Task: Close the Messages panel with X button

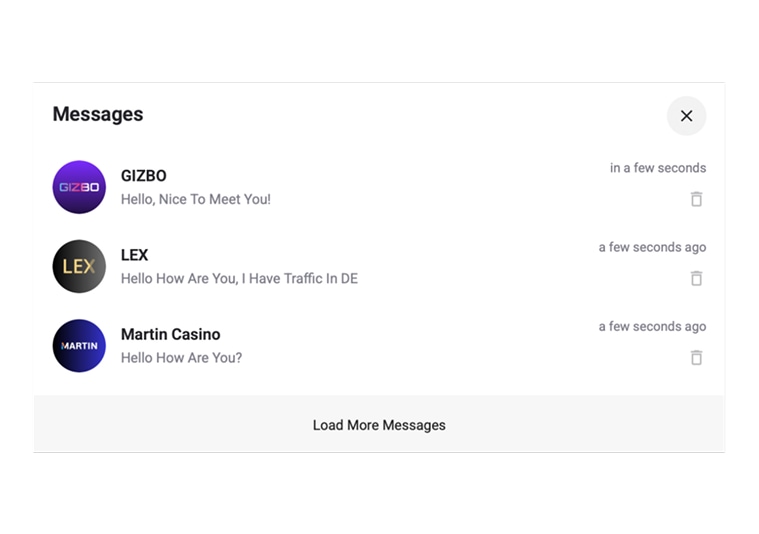Action: (686, 116)
